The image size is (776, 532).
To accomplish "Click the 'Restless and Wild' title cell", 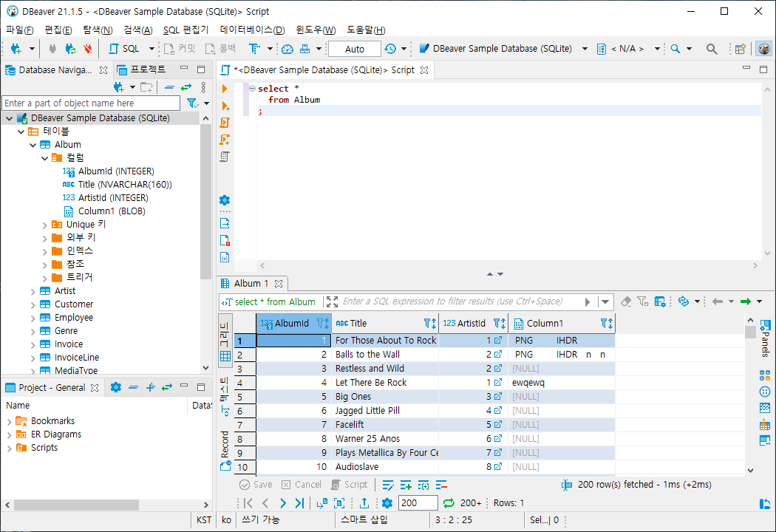I will point(385,369).
